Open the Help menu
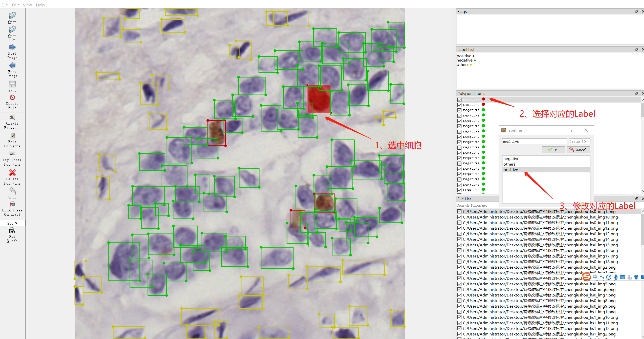The height and width of the screenshot is (339, 644). coord(40,5)
